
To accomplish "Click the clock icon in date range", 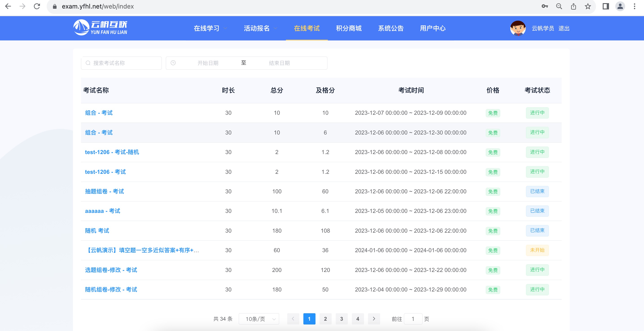I will click(x=173, y=63).
